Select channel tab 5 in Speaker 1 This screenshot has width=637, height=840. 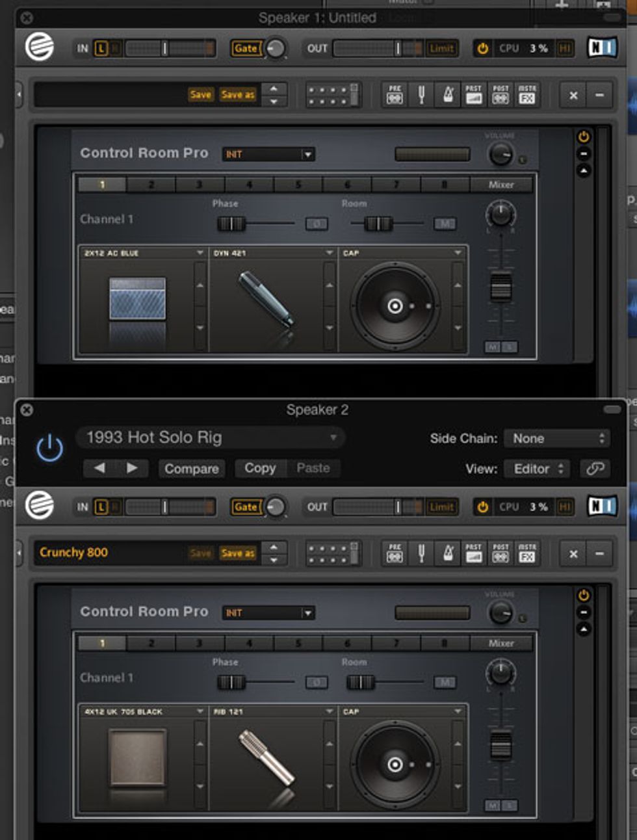click(298, 185)
